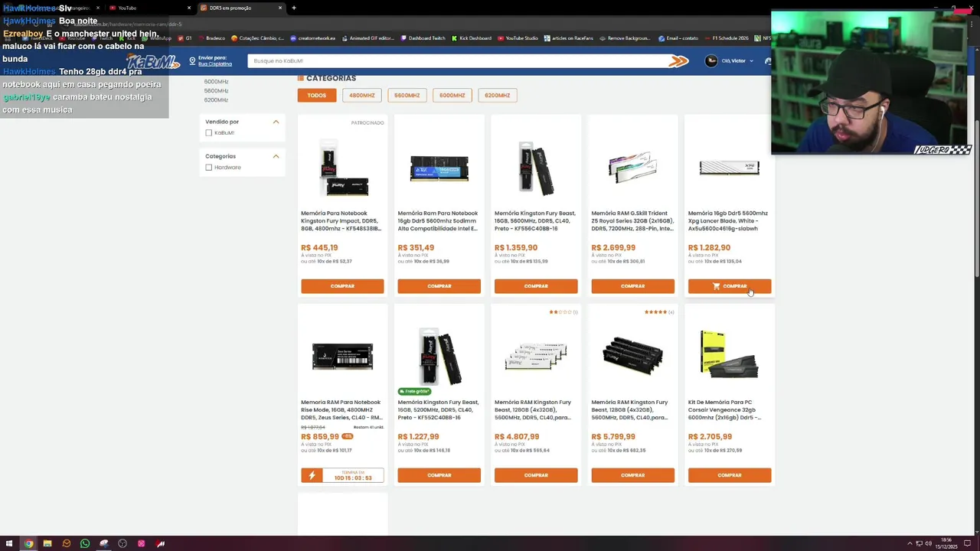Switch to the DDR5 em promoção tab
The width and height of the screenshot is (980, 551).
tap(240, 8)
